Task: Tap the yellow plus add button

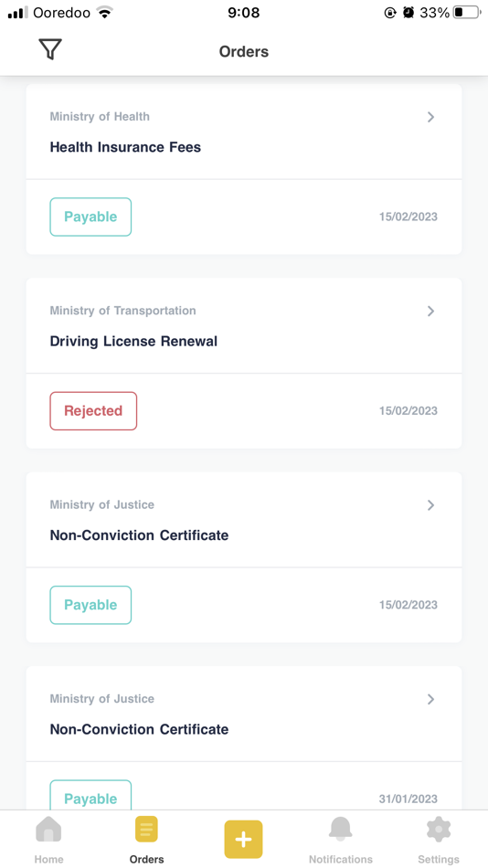Action: coord(243,839)
